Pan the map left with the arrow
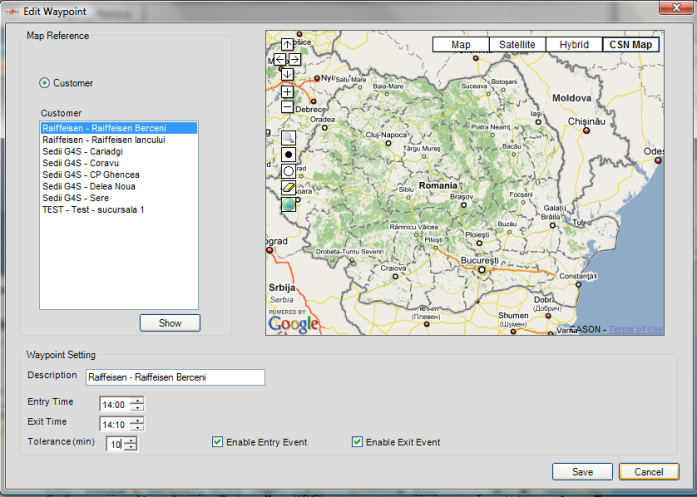This screenshot has width=697, height=497. coord(280,59)
